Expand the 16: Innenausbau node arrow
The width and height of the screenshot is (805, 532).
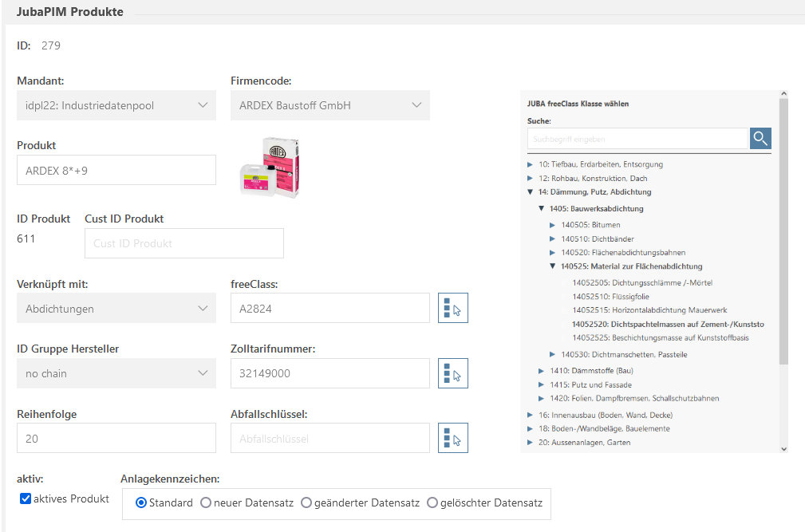click(x=531, y=415)
